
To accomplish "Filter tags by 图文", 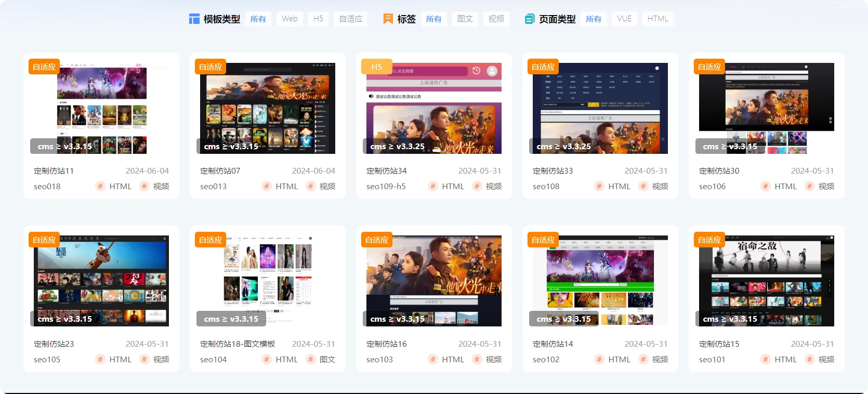I will click(x=465, y=19).
